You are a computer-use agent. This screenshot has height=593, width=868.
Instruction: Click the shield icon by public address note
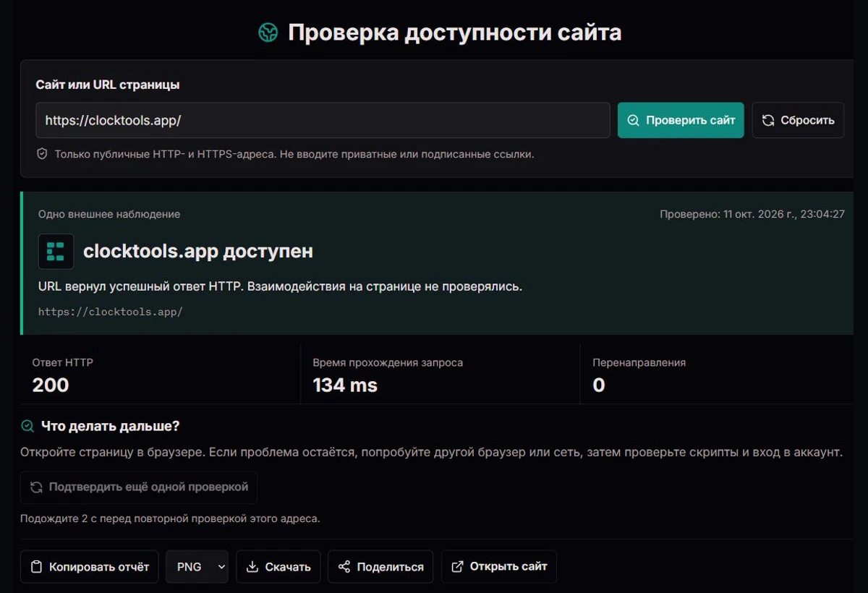click(x=42, y=154)
